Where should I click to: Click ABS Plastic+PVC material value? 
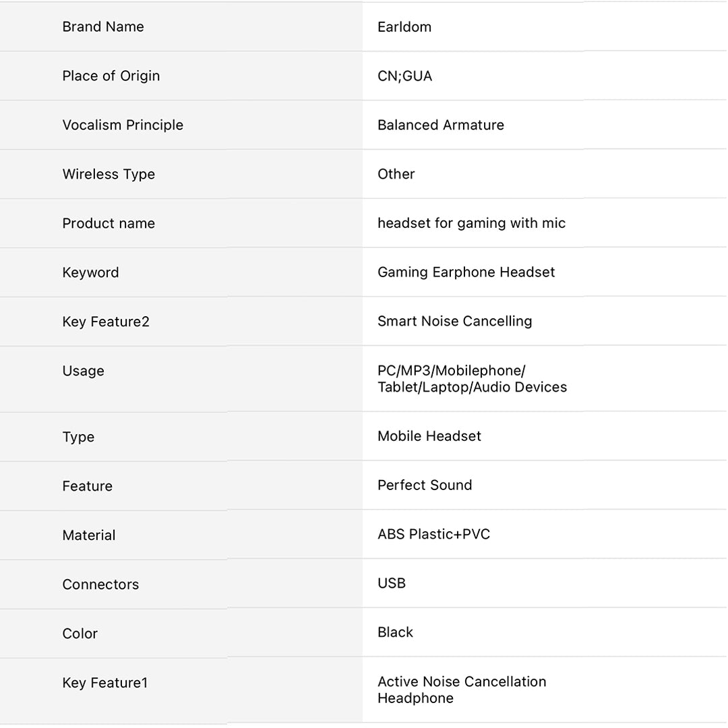[434, 535]
